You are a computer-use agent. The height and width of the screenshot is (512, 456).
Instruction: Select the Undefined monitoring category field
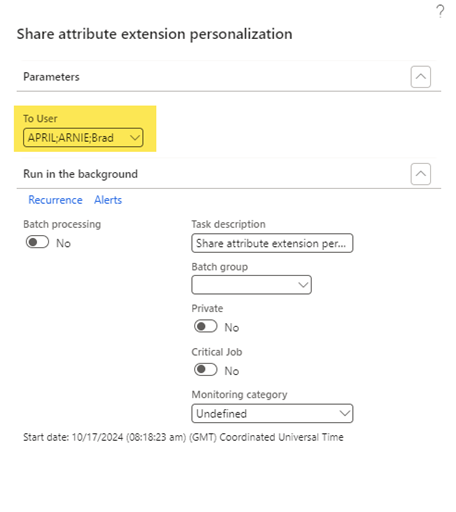click(x=272, y=414)
